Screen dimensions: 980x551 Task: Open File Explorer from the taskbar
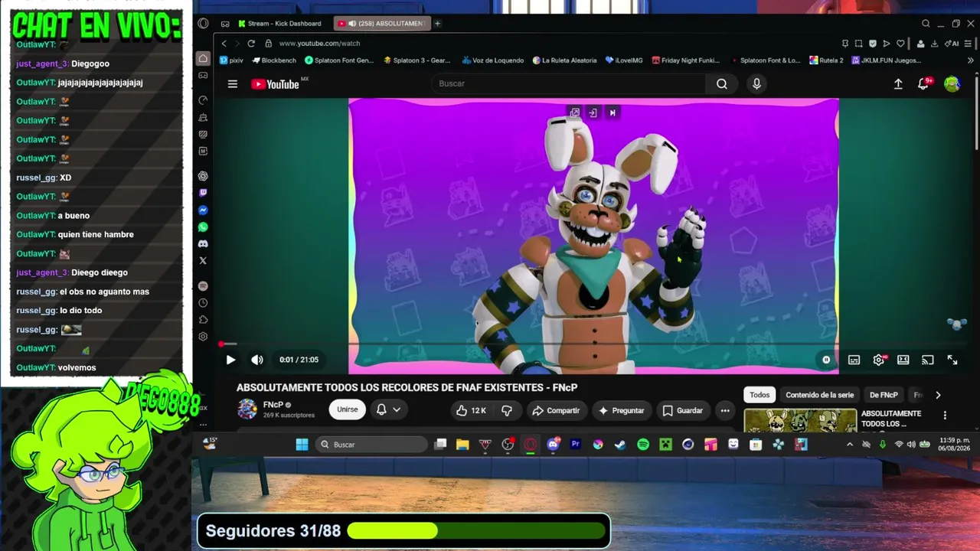click(x=462, y=445)
